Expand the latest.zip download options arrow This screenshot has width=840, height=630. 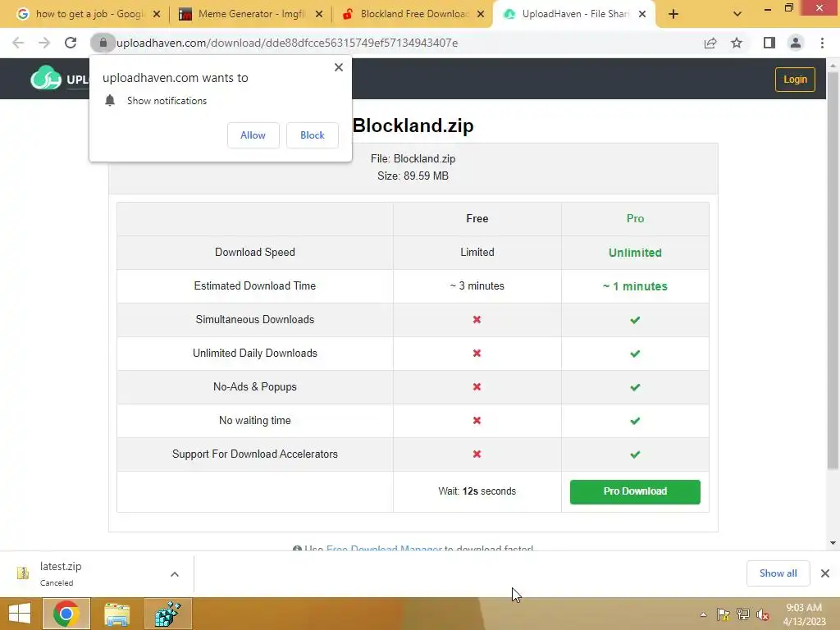click(x=175, y=574)
